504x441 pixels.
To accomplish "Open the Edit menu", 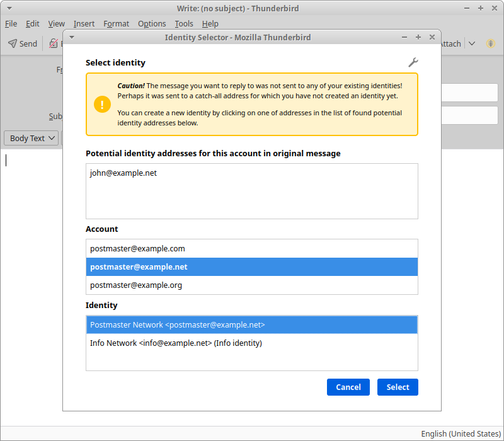I will tap(33, 24).
